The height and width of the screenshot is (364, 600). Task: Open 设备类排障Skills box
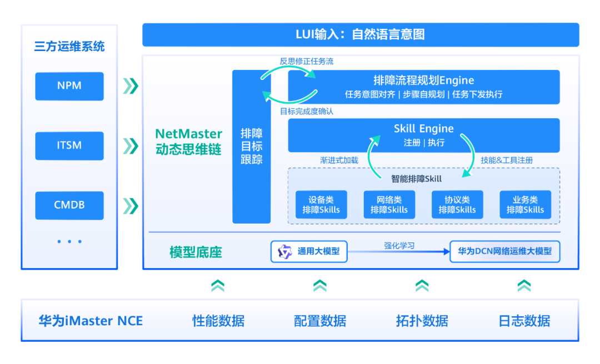(x=321, y=205)
